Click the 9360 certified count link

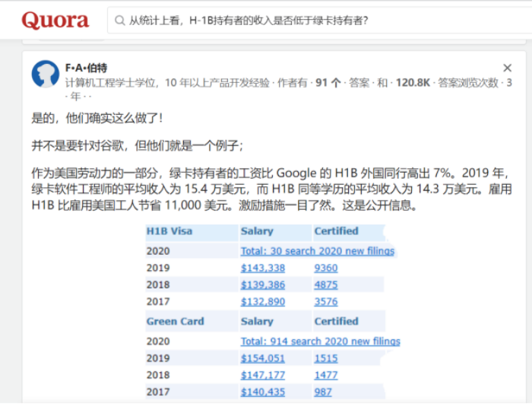pos(326,268)
